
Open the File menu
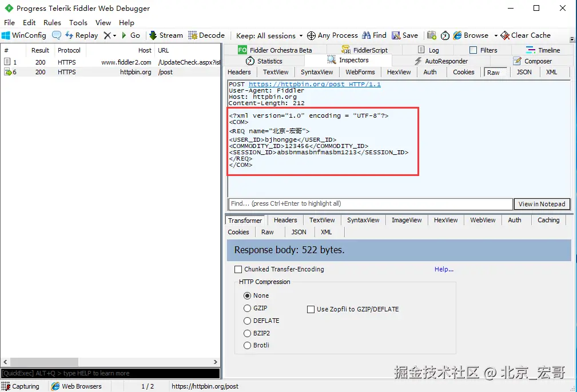(x=9, y=22)
